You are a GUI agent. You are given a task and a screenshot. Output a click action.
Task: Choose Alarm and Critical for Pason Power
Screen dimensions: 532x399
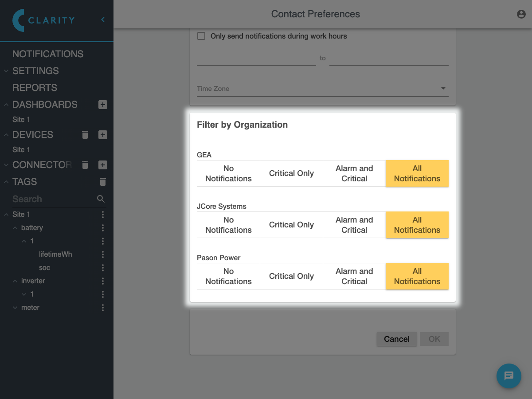(354, 276)
